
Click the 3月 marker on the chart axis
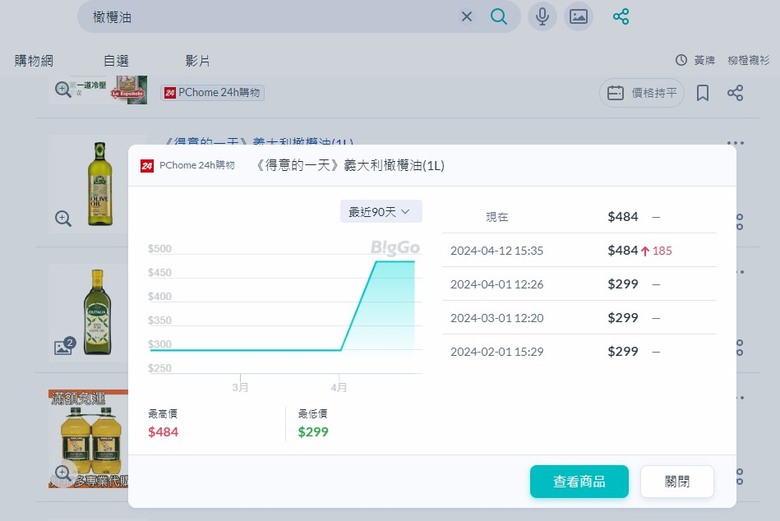(240, 387)
